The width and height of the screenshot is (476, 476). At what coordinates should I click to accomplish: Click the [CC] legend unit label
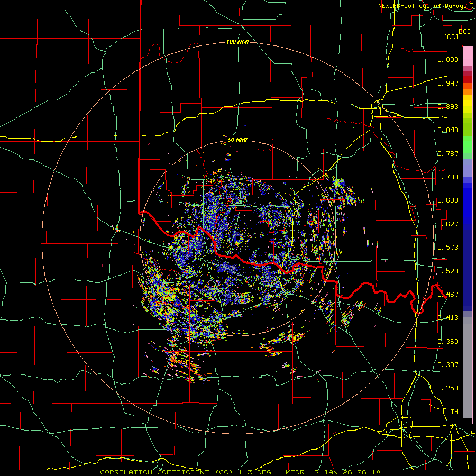point(452,36)
